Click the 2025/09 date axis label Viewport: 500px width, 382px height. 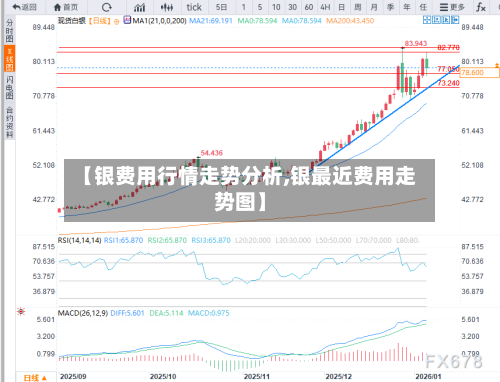coord(73,376)
